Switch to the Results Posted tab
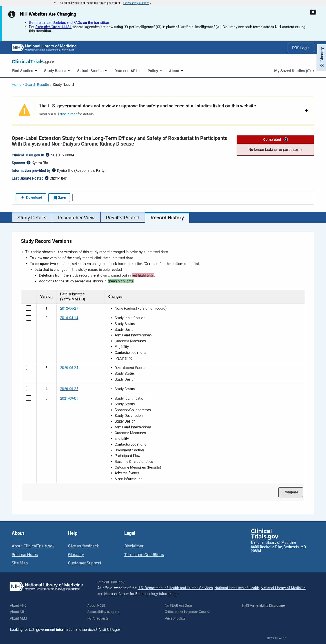The image size is (326, 644). pyautogui.click(x=122, y=217)
